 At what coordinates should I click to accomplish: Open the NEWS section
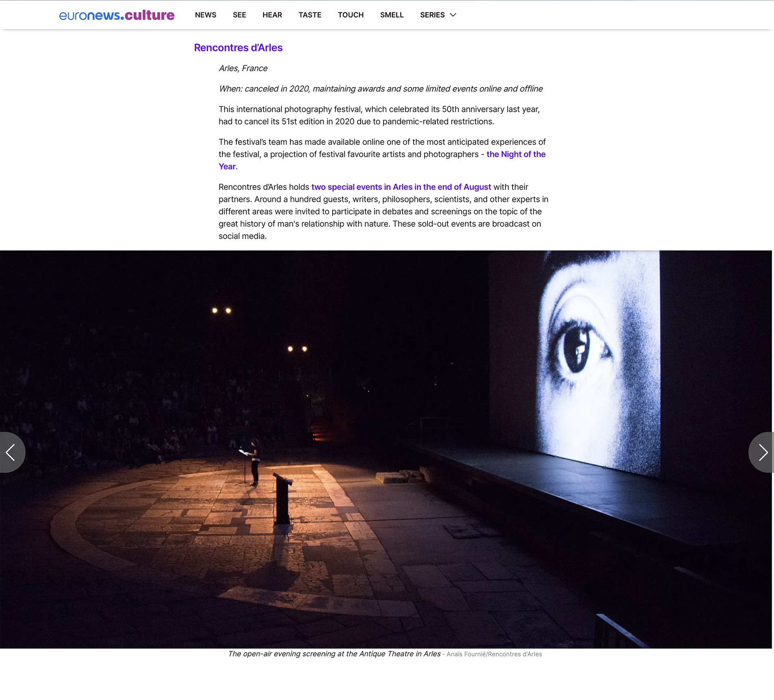(x=206, y=15)
